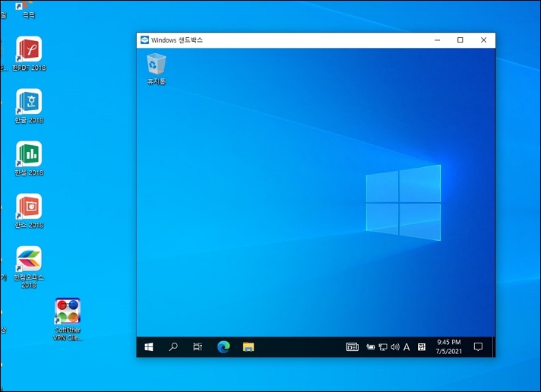Open the 한컴오피스 2018 desktop shortcut
This screenshot has width=541, height=392.
click(x=29, y=267)
